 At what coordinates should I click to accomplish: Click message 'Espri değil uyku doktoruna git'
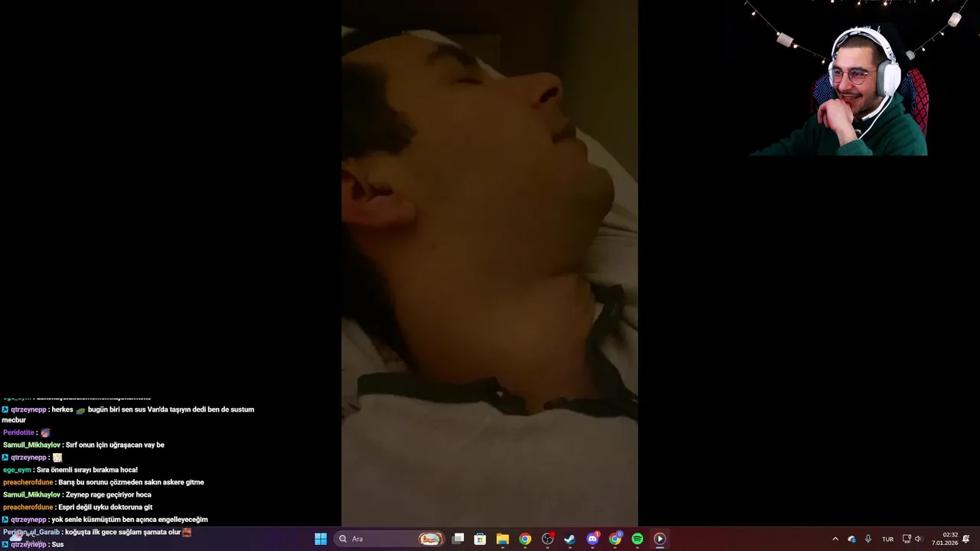pos(105,507)
